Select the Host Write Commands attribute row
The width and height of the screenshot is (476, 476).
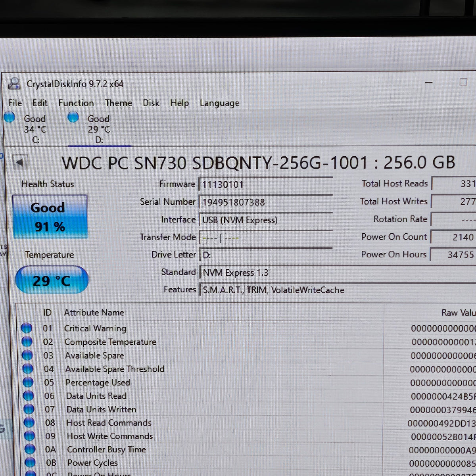(249, 436)
